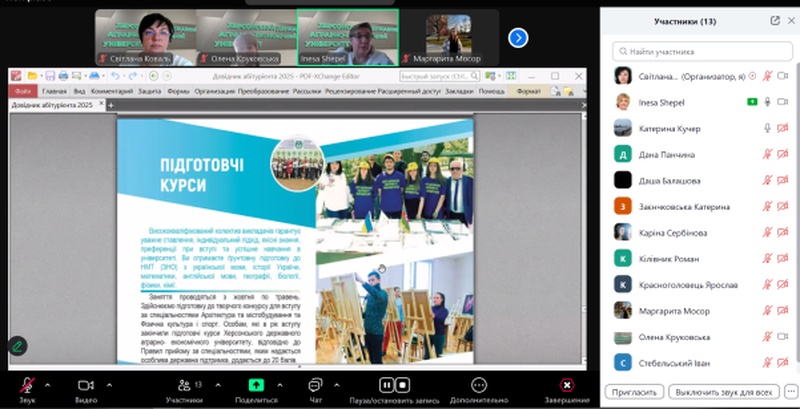Screen dimensions: 800x409
Task: Open the Помощь ribbon tab
Action: tap(491, 91)
